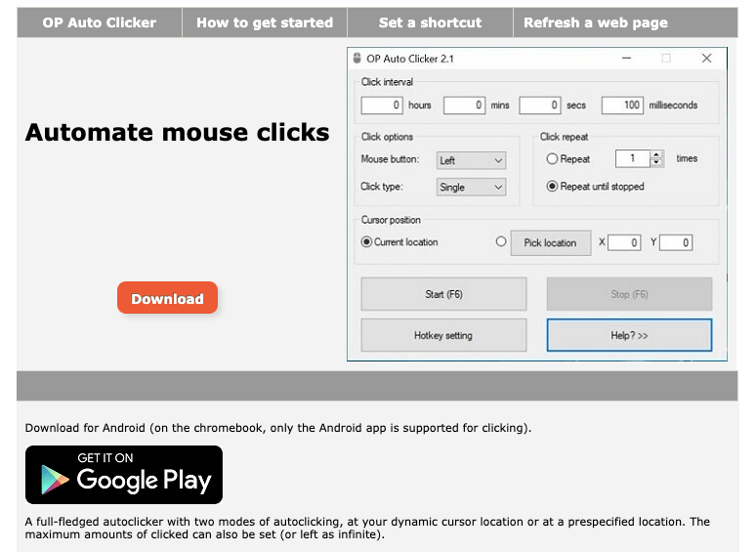
Task: Click the Click repeat group label
Action: coord(565,137)
